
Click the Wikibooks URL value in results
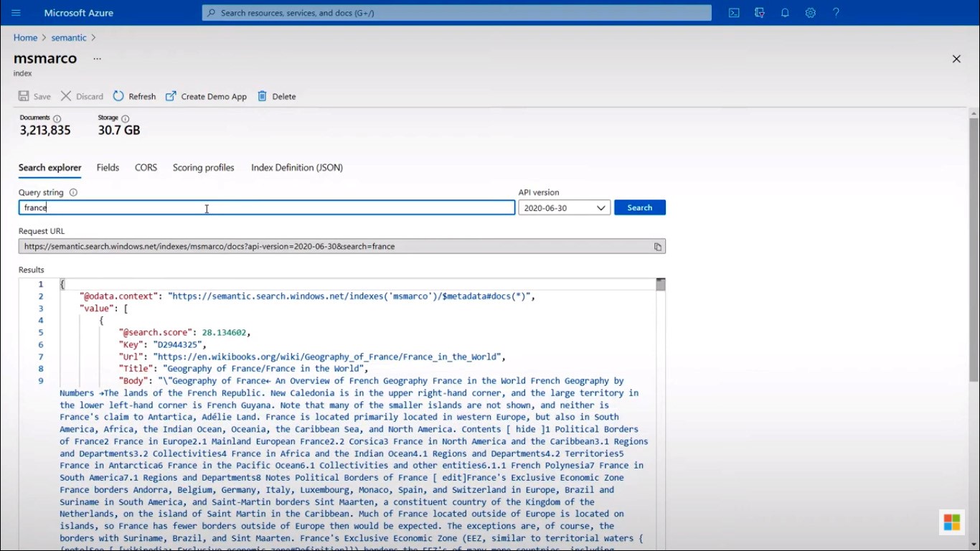pos(329,357)
